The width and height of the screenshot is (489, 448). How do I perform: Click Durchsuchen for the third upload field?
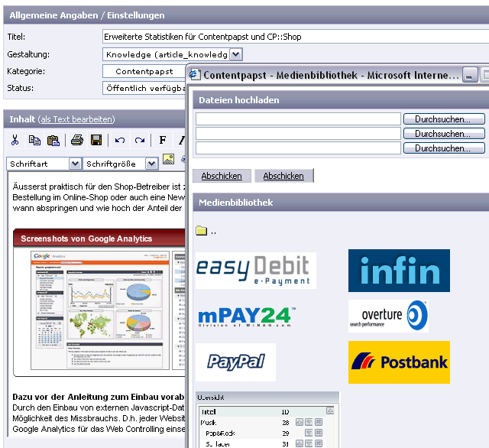[x=444, y=148]
